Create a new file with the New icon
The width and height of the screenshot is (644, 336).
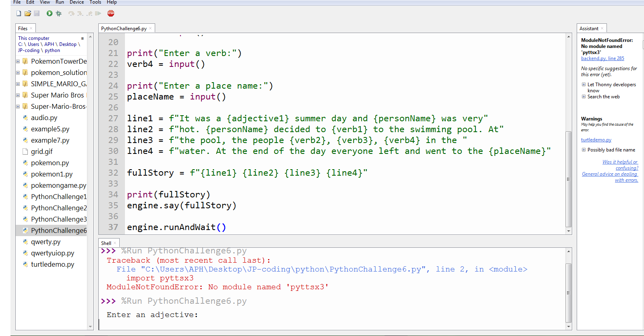[19, 13]
